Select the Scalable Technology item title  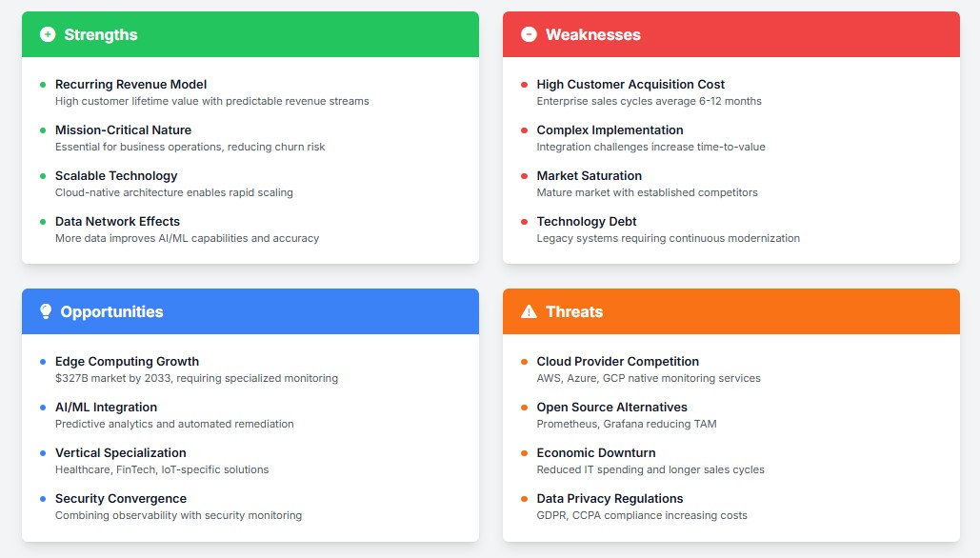pos(116,175)
